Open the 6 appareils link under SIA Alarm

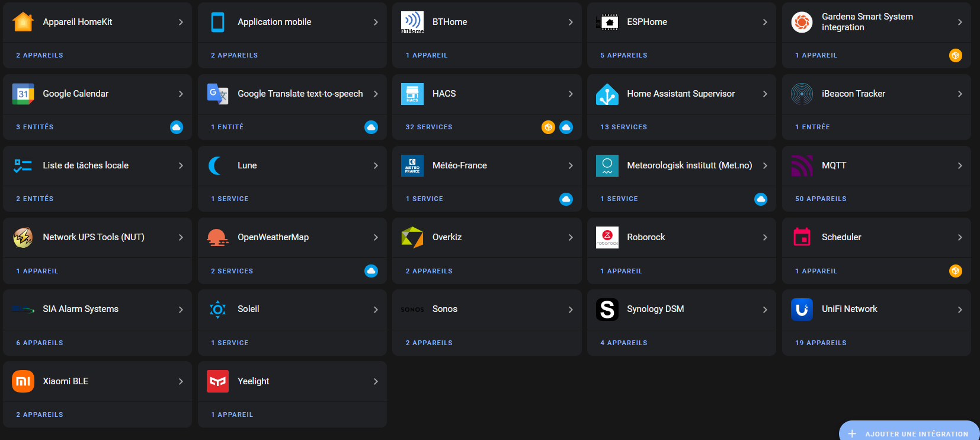click(x=40, y=343)
